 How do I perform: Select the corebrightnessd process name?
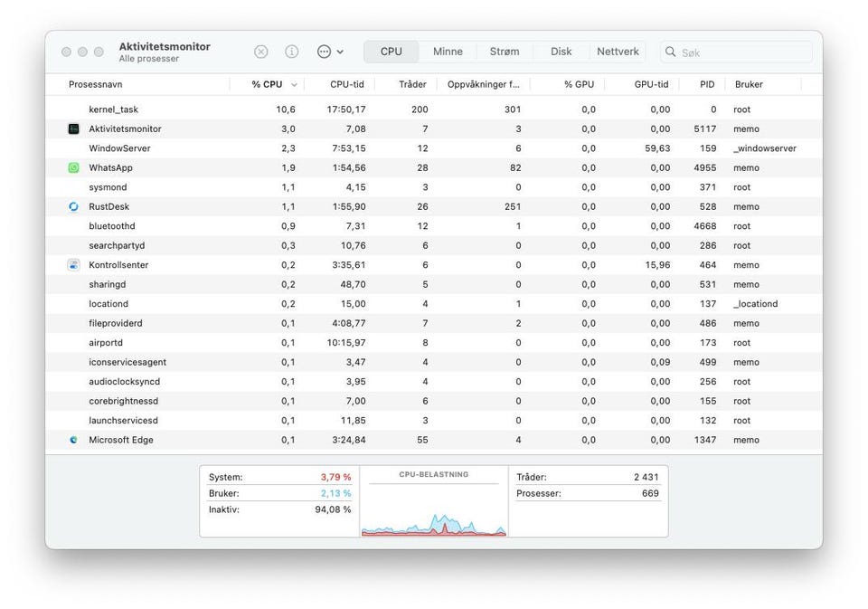pyautogui.click(x=124, y=400)
